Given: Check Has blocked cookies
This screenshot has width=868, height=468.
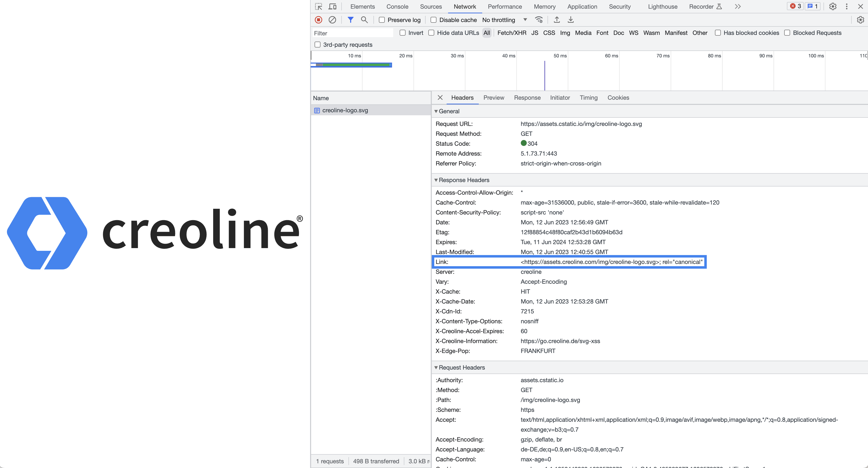Looking at the screenshot, I should [x=718, y=33].
